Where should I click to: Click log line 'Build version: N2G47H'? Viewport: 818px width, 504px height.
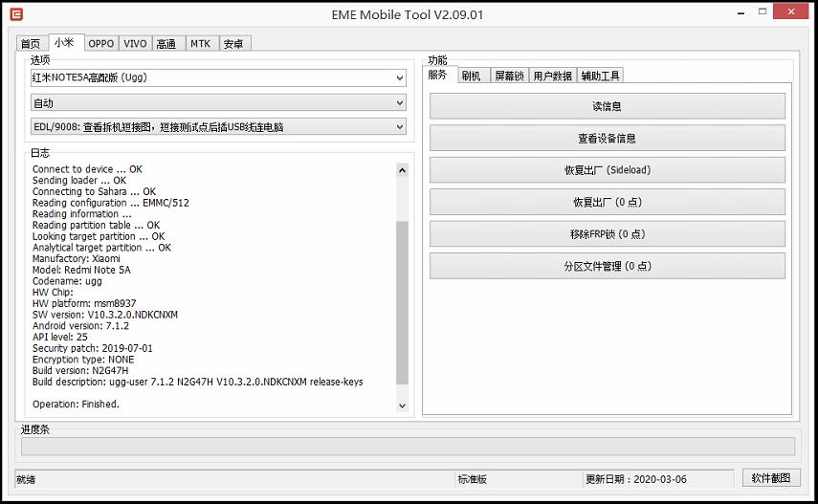(x=80, y=370)
